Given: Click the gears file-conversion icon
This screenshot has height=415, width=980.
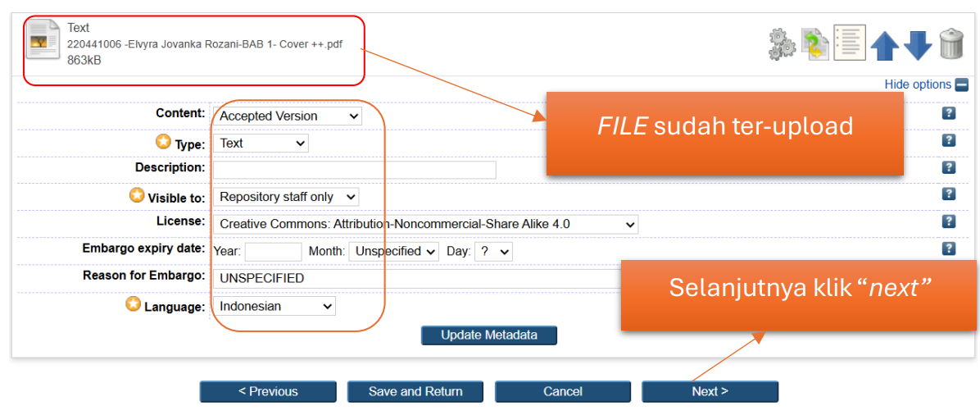Looking at the screenshot, I should (x=781, y=43).
